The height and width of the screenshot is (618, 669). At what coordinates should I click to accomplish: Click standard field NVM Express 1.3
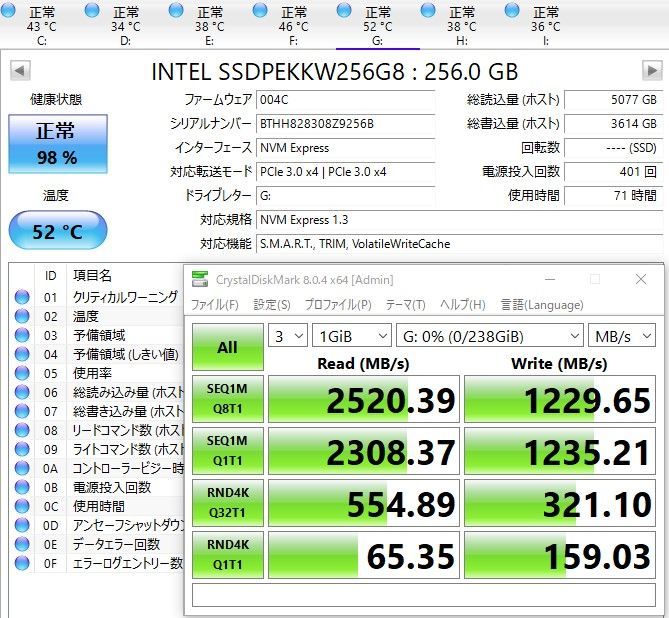460,220
